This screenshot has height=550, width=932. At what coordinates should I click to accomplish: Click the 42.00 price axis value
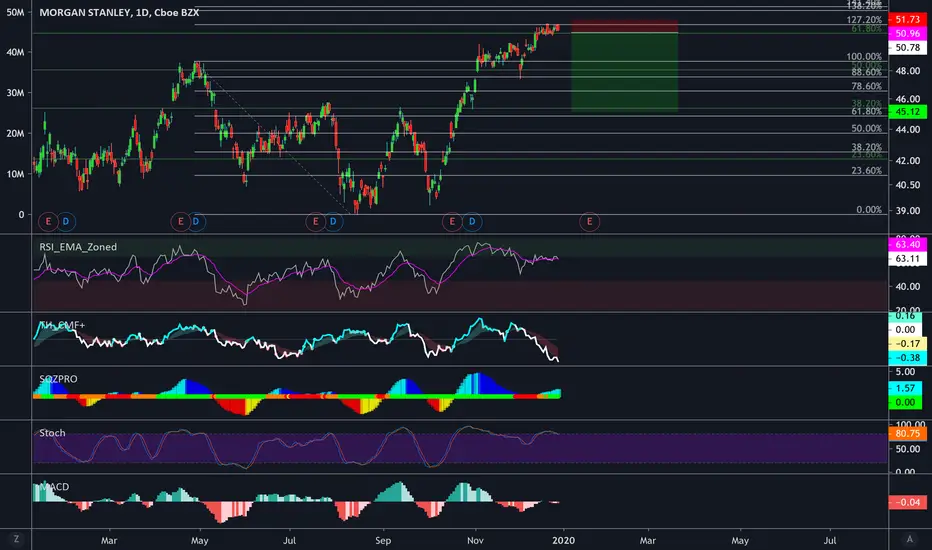[908, 161]
